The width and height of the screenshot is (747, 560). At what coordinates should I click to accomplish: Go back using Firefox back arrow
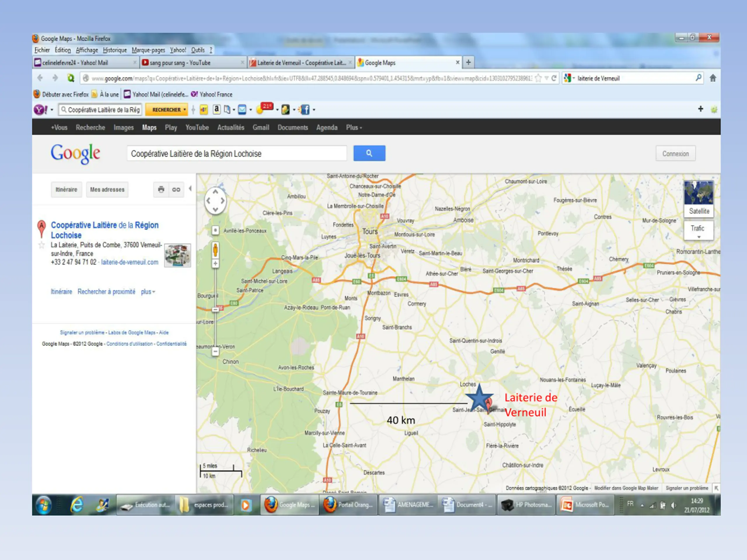40,78
